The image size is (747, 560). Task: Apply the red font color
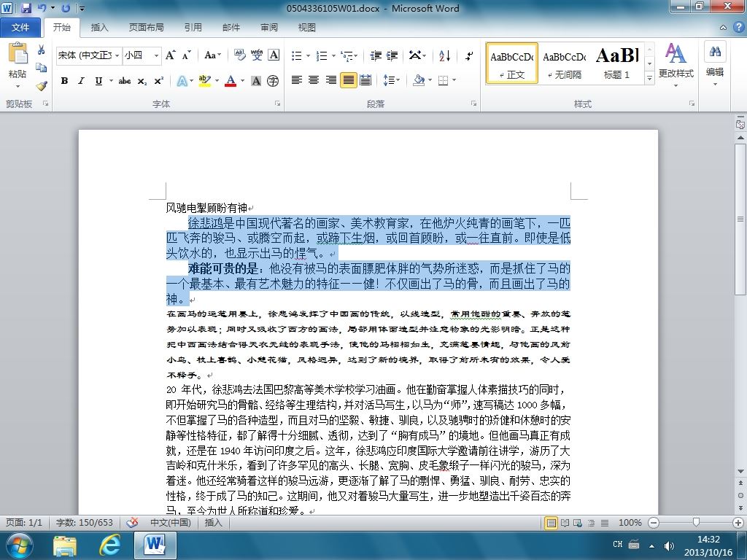tap(231, 81)
